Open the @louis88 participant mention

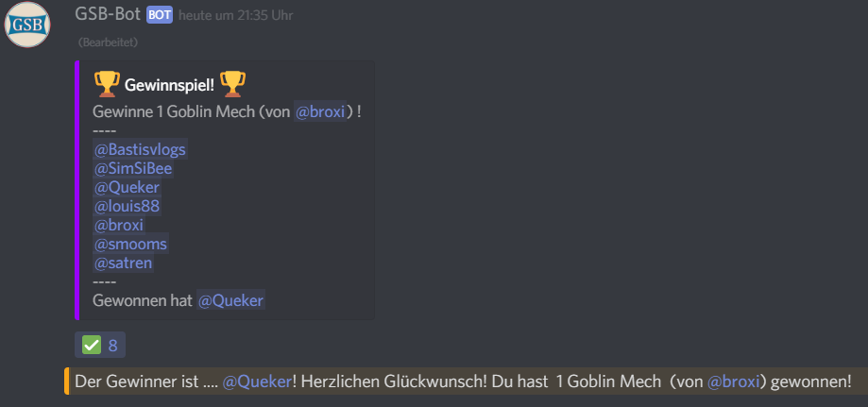(x=127, y=207)
